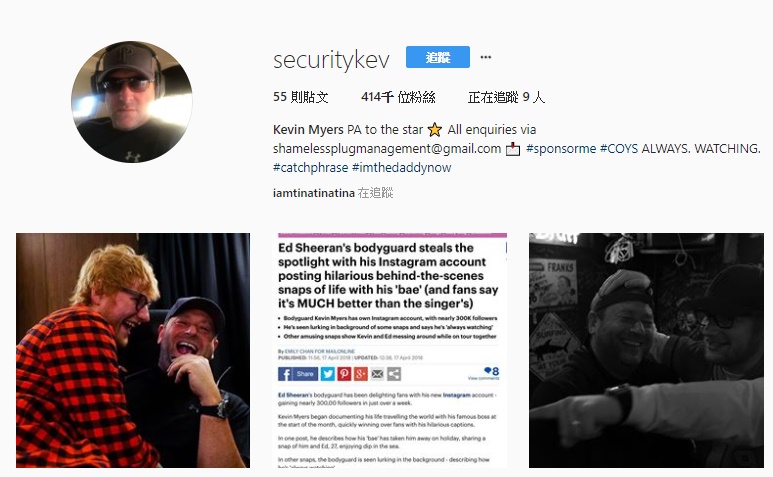Image resolution: width=773 pixels, height=477 pixels.
Task: Open iamtinatinatina's profile link
Action: (x=314, y=193)
